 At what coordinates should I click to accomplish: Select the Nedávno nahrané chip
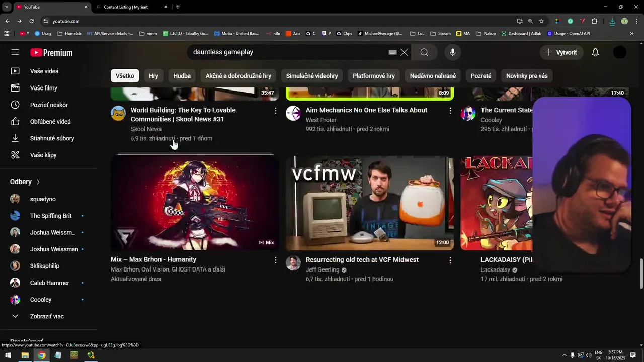coord(433,76)
